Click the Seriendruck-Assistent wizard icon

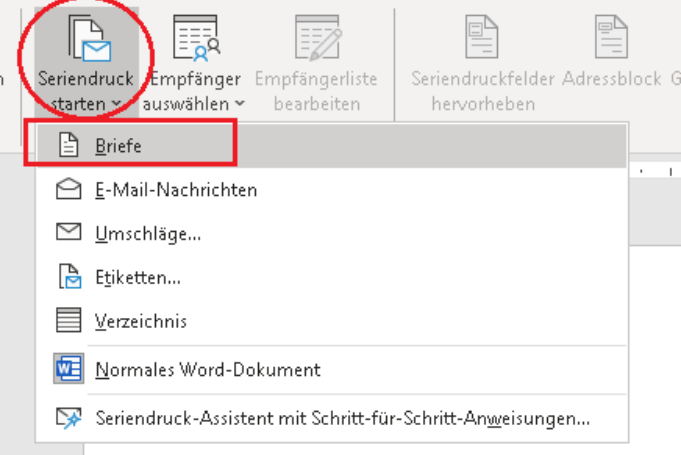tap(68, 417)
